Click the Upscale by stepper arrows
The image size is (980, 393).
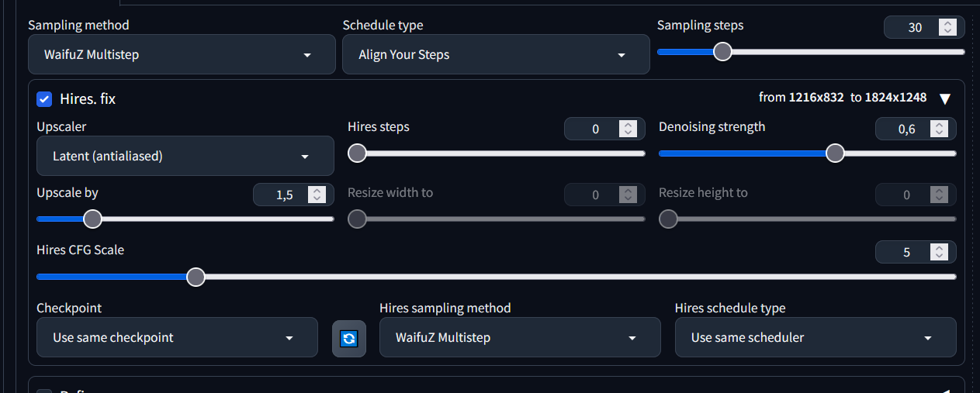click(317, 195)
